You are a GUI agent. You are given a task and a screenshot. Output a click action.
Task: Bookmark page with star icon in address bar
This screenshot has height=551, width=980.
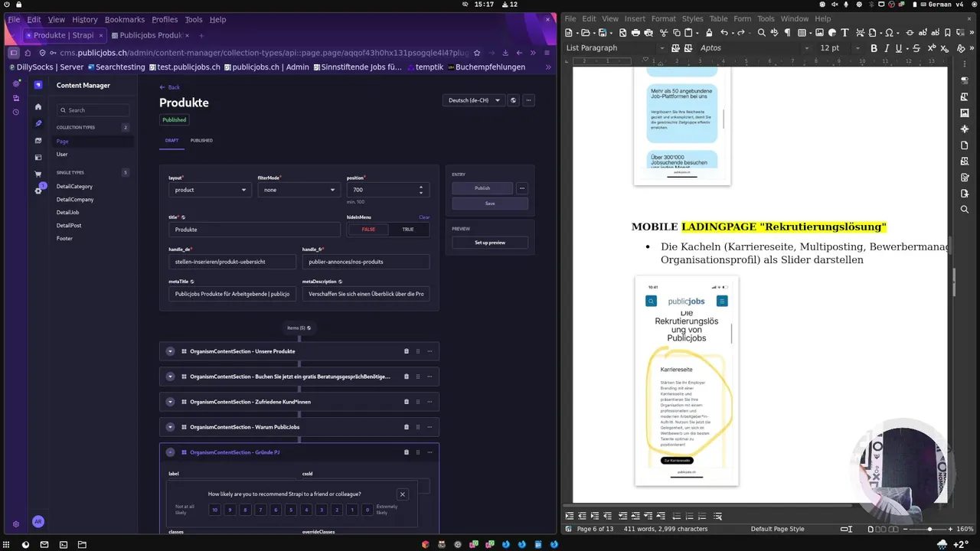point(477,53)
